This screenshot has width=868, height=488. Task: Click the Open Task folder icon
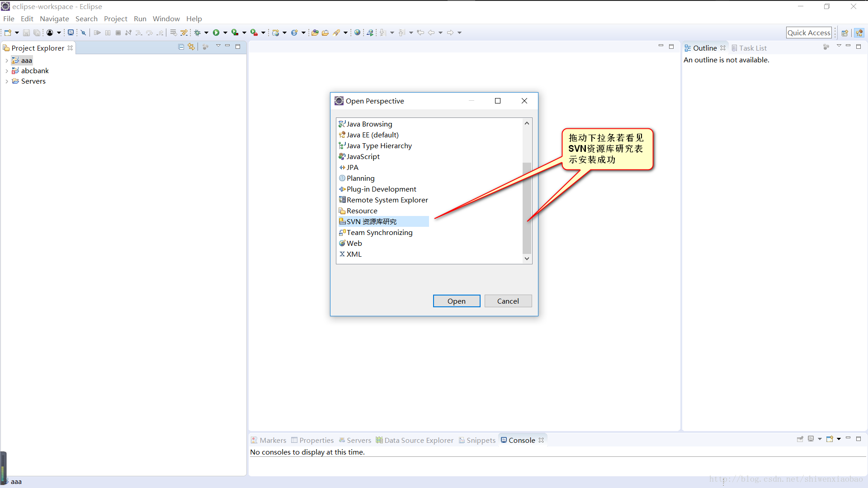[325, 33]
